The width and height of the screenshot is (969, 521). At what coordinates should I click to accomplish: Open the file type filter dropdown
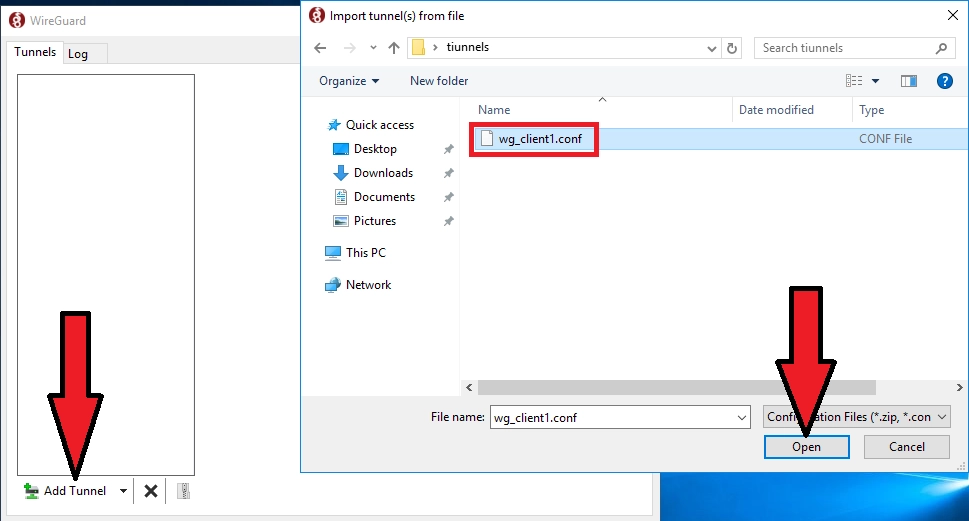click(856, 417)
